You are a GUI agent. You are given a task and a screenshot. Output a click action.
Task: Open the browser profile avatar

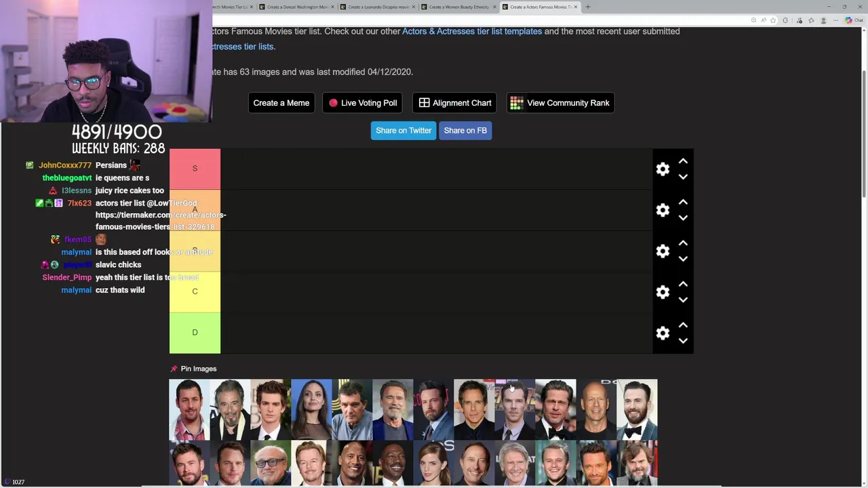[823, 20]
